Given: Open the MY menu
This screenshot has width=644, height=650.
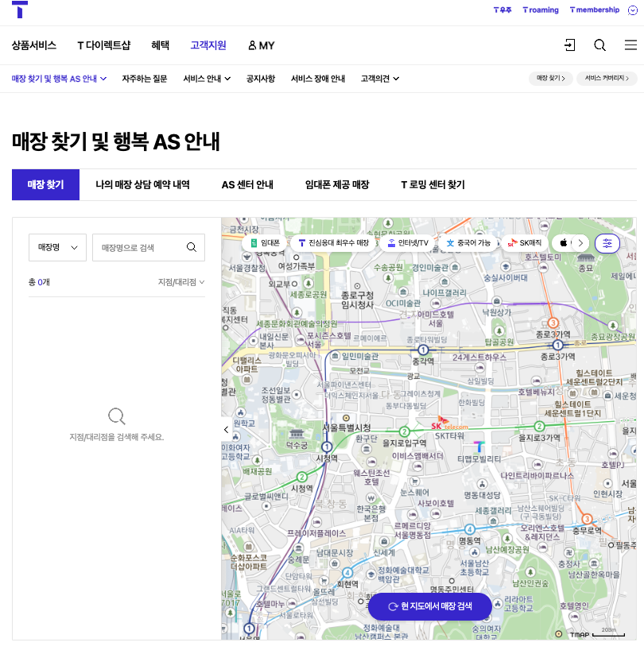Looking at the screenshot, I should coord(262,45).
